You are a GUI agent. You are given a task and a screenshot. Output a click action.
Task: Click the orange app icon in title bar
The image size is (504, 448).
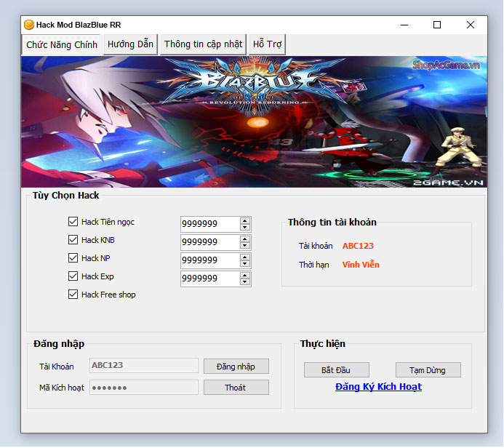pyautogui.click(x=29, y=25)
